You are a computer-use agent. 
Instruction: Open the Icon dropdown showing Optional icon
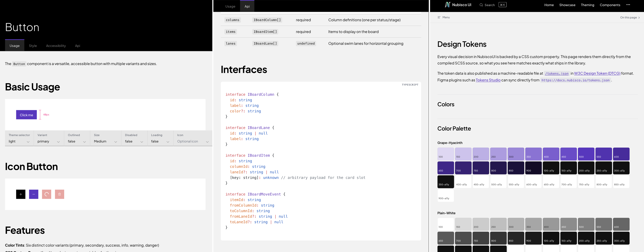coord(193,138)
